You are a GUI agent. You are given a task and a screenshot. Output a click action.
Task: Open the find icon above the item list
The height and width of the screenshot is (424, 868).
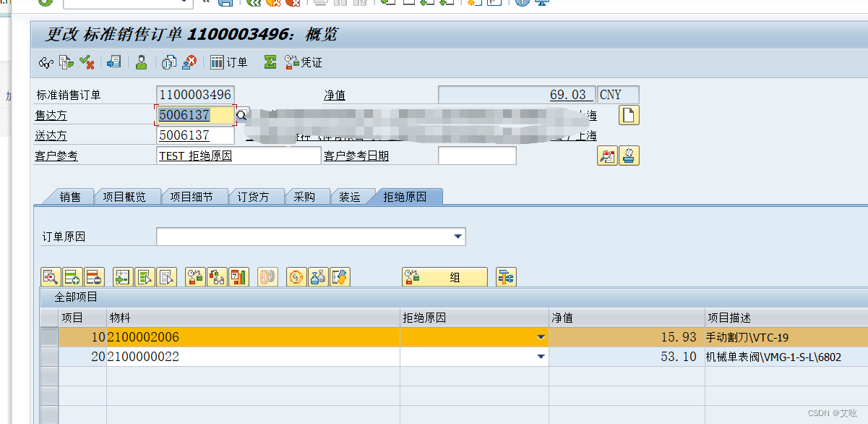click(51, 276)
